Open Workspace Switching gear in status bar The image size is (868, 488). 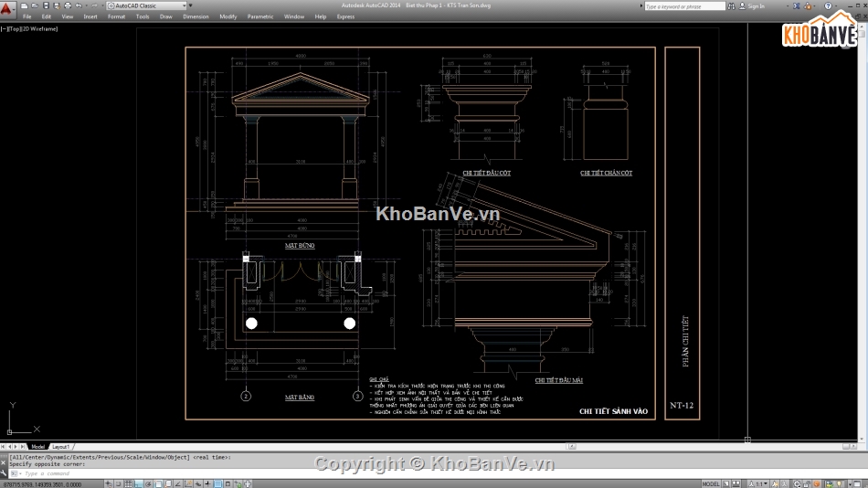tap(797, 483)
